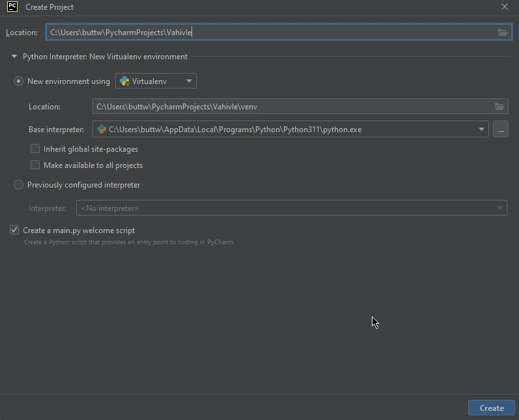Click the disabled Interpreter label
Image resolution: width=519 pixels, height=420 pixels.
click(48, 208)
